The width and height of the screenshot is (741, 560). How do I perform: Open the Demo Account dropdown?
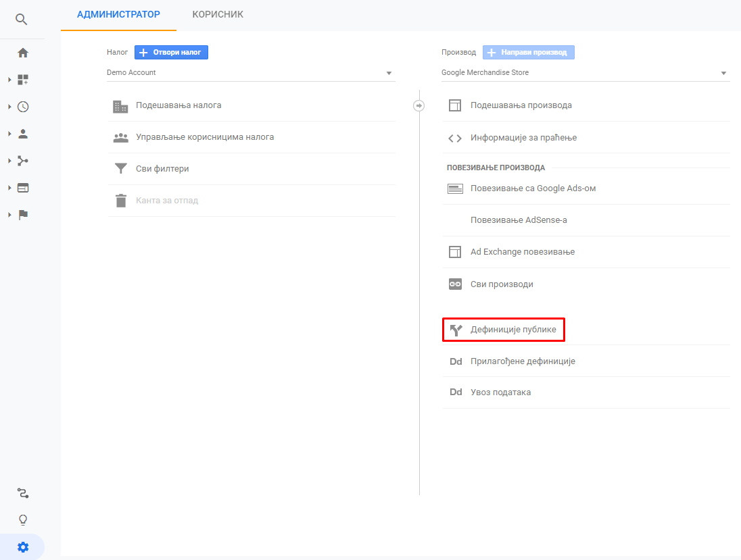[x=251, y=73]
